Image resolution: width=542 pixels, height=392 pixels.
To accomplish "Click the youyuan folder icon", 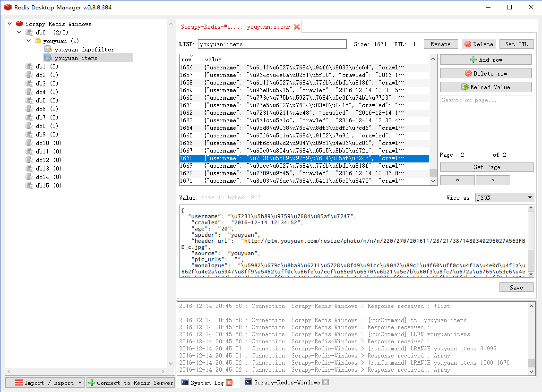I will pos(38,41).
